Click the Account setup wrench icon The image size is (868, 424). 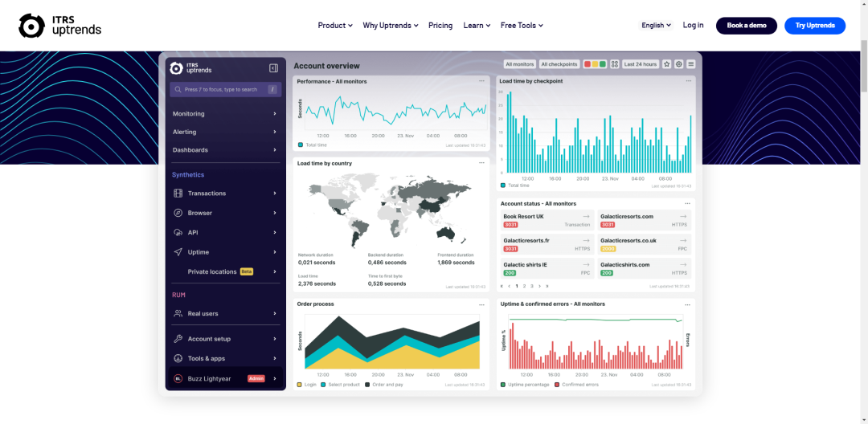(178, 339)
